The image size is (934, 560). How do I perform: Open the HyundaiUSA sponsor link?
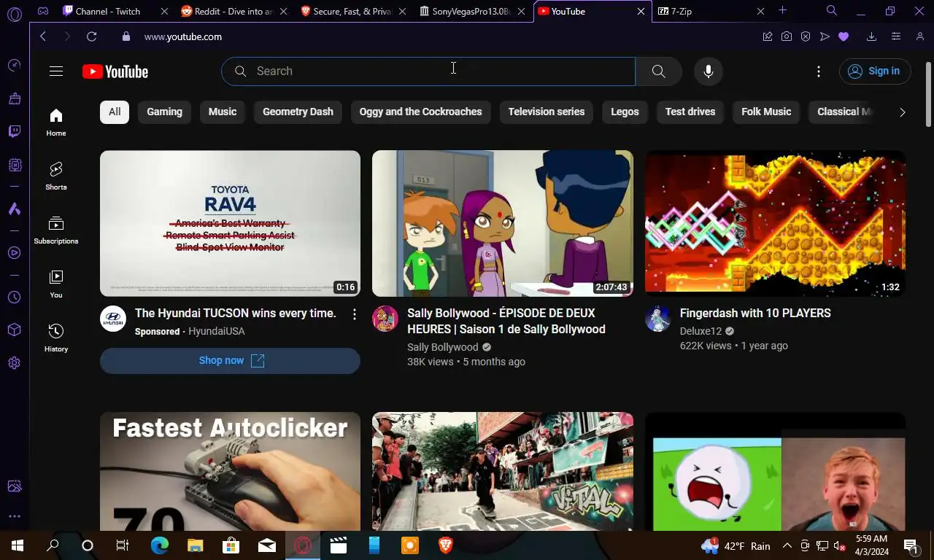(x=217, y=331)
